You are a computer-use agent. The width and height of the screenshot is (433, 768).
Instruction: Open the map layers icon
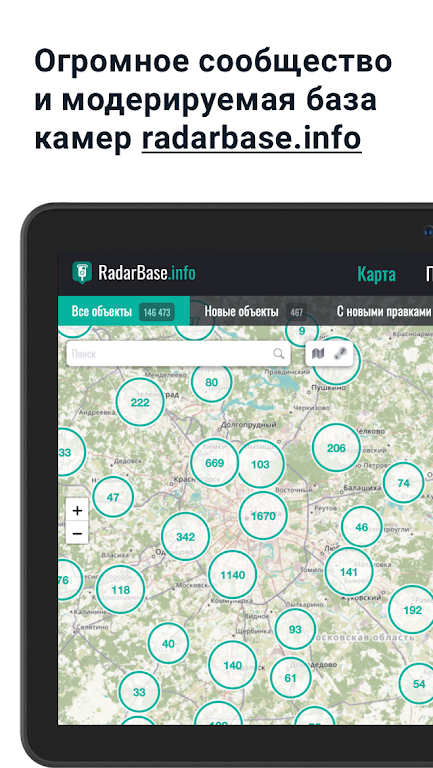tap(318, 354)
